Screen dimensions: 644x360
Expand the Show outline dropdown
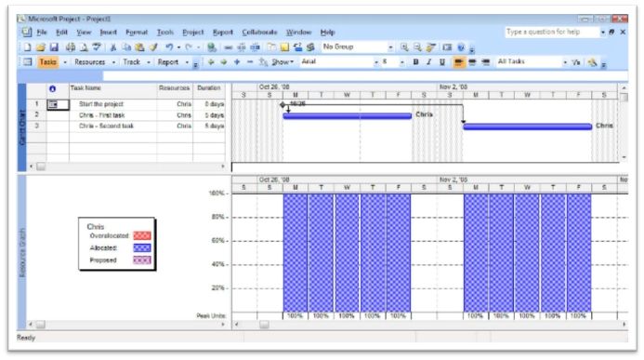[x=283, y=62]
